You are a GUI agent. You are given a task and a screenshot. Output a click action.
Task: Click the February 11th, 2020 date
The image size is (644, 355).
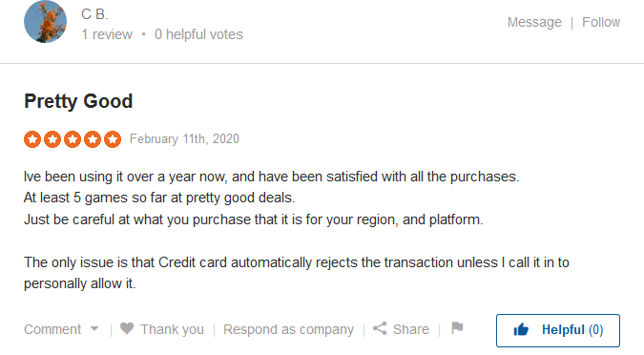click(x=184, y=139)
